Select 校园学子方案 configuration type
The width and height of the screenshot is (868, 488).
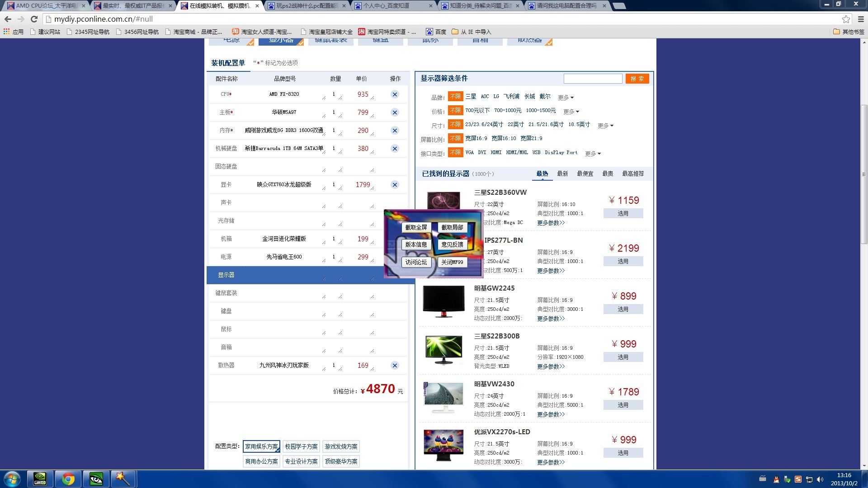[301, 446]
